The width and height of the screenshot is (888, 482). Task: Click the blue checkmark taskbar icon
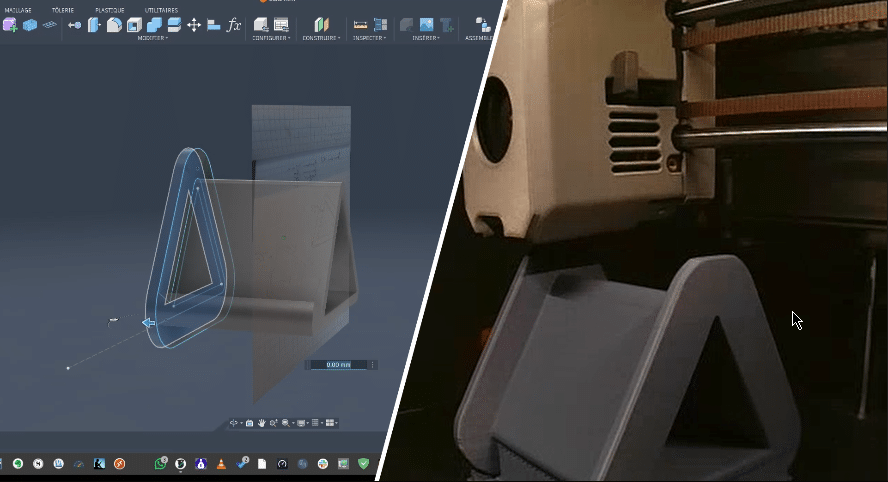(x=242, y=463)
